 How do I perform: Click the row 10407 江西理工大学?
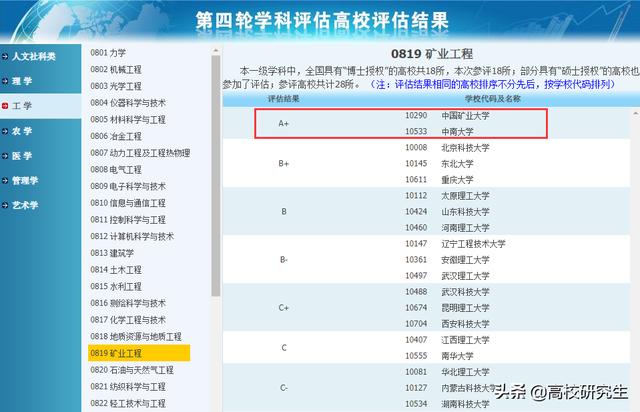click(x=447, y=340)
